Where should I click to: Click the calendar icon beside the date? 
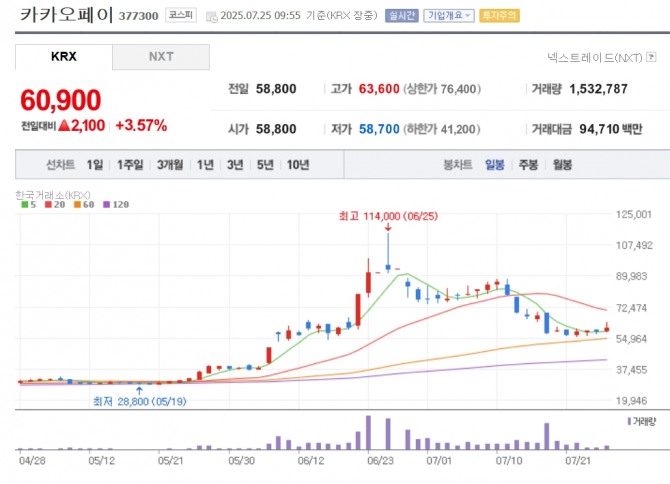[x=212, y=17]
